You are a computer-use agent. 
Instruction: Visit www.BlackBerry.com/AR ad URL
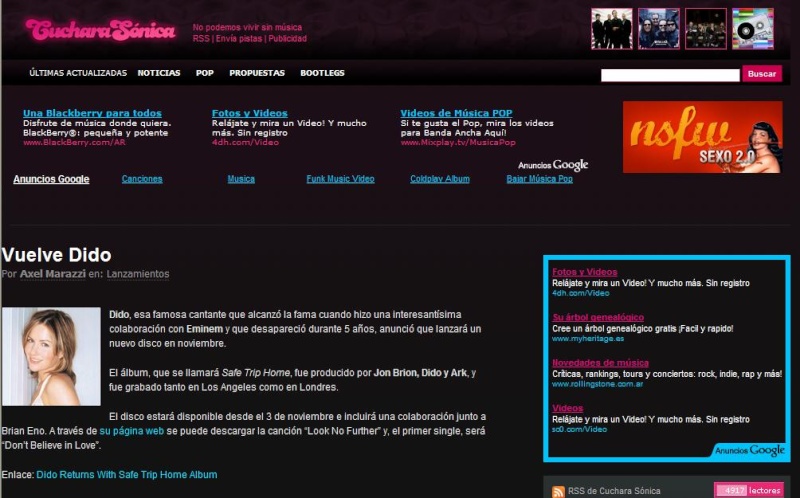pyautogui.click(x=74, y=142)
